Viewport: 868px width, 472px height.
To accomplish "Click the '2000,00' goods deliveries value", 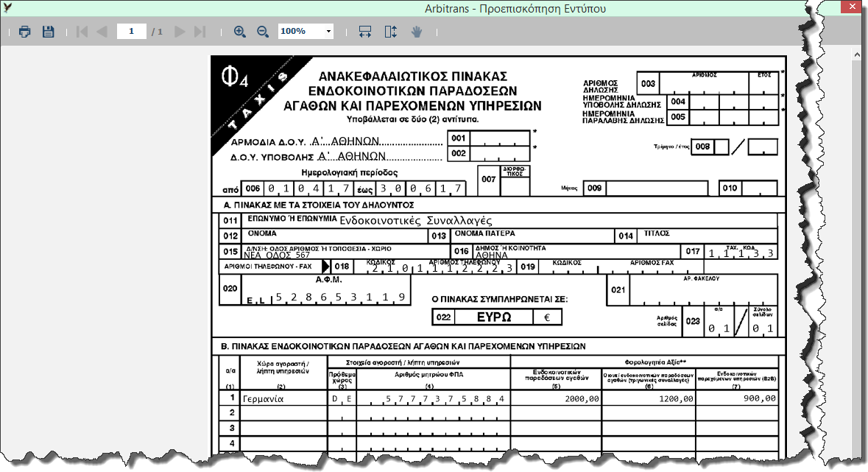I will tap(582, 398).
